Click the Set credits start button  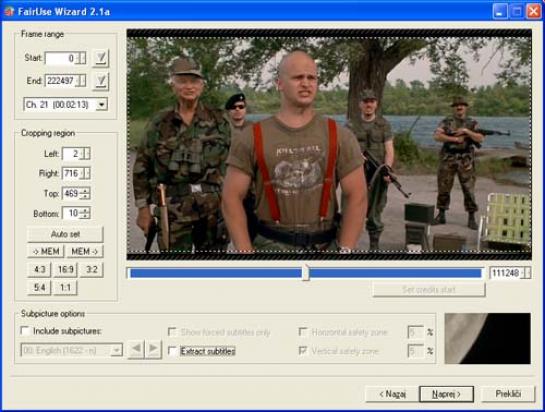(x=429, y=290)
